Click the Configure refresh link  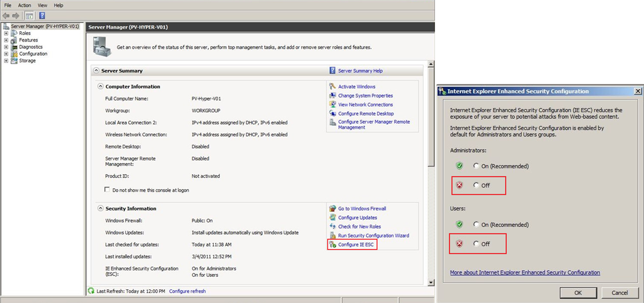point(187,291)
